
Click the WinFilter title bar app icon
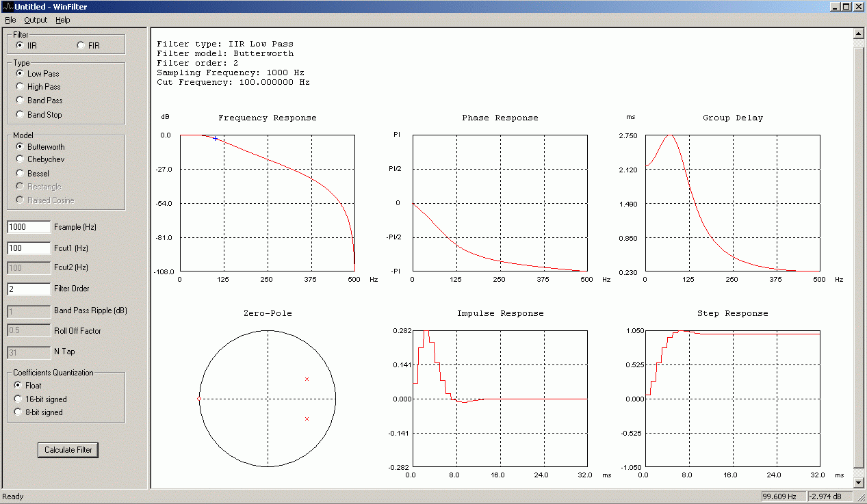click(7, 6)
